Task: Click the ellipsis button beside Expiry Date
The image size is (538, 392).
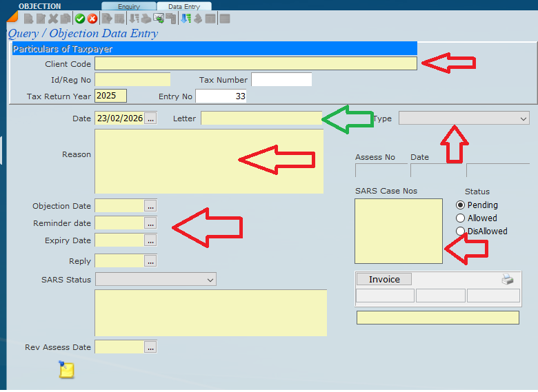Action: (x=150, y=240)
